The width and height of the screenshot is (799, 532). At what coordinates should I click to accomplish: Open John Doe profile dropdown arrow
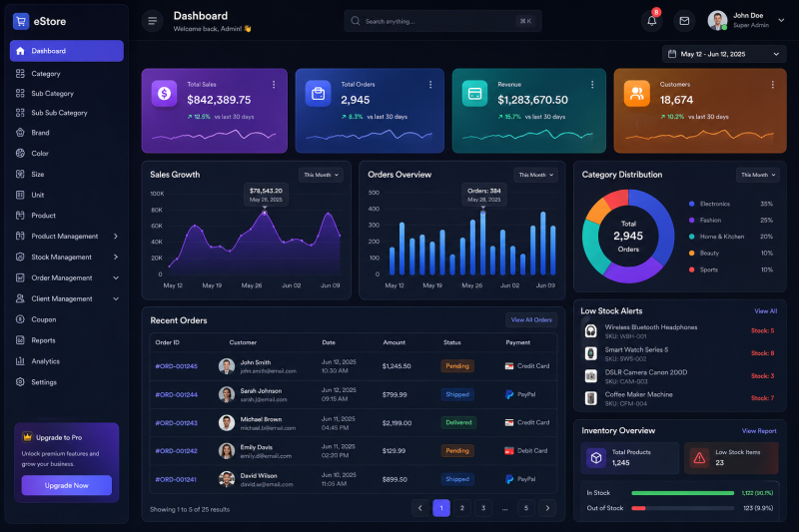pyautogui.click(x=781, y=20)
